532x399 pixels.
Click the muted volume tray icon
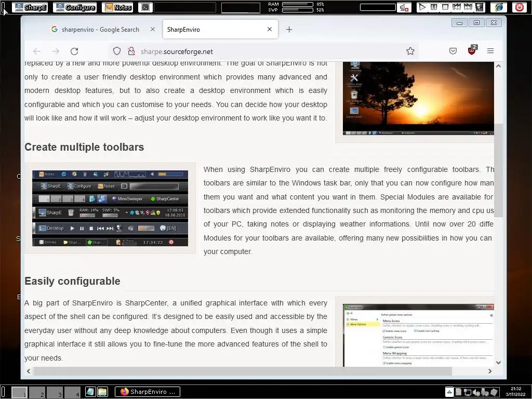tap(476, 392)
